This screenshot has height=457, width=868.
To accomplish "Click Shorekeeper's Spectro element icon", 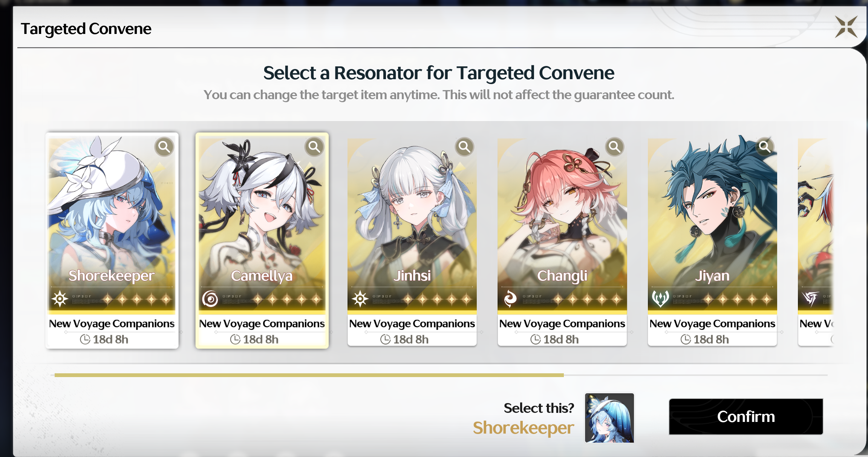I will pos(60,299).
